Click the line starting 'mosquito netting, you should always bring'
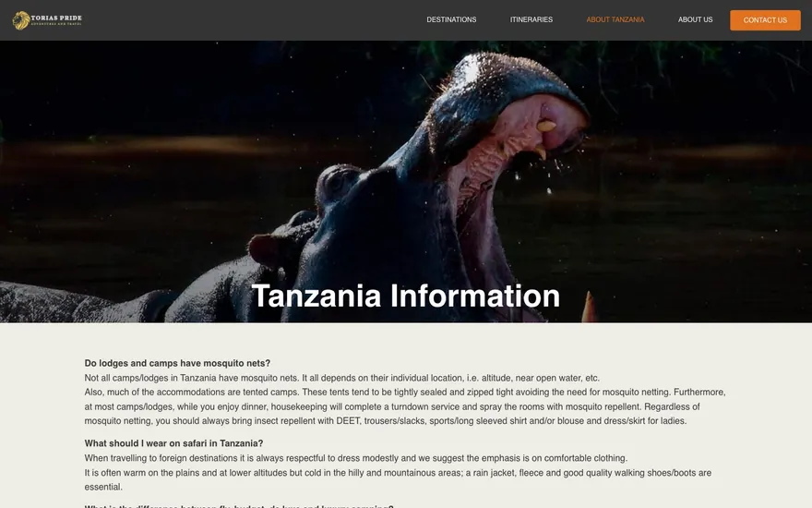This screenshot has height=508, width=812. coord(386,421)
